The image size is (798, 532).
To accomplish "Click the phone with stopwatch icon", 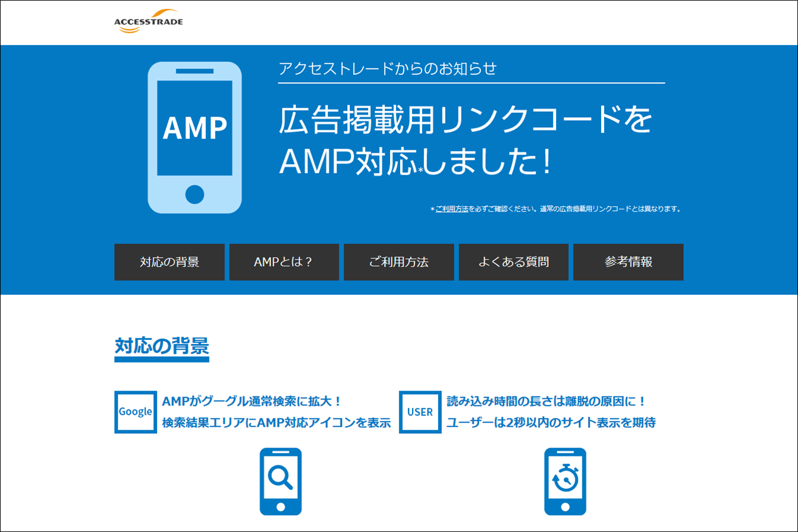I will point(565,481).
